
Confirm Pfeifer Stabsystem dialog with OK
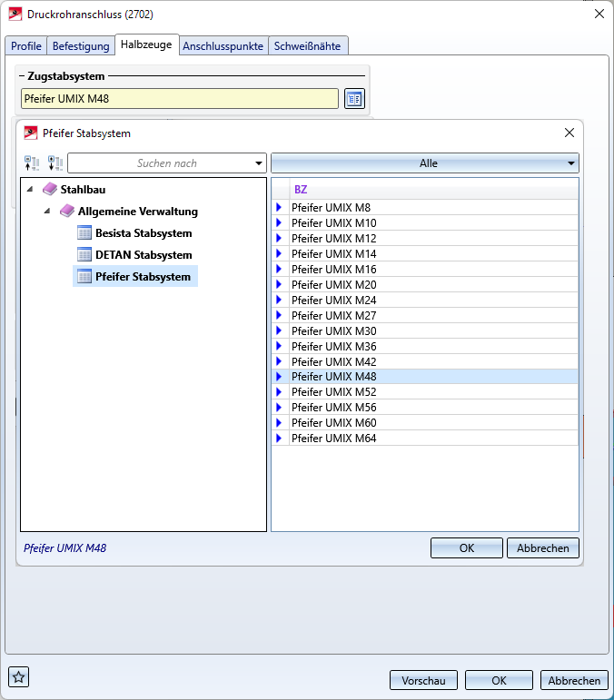coord(467,547)
